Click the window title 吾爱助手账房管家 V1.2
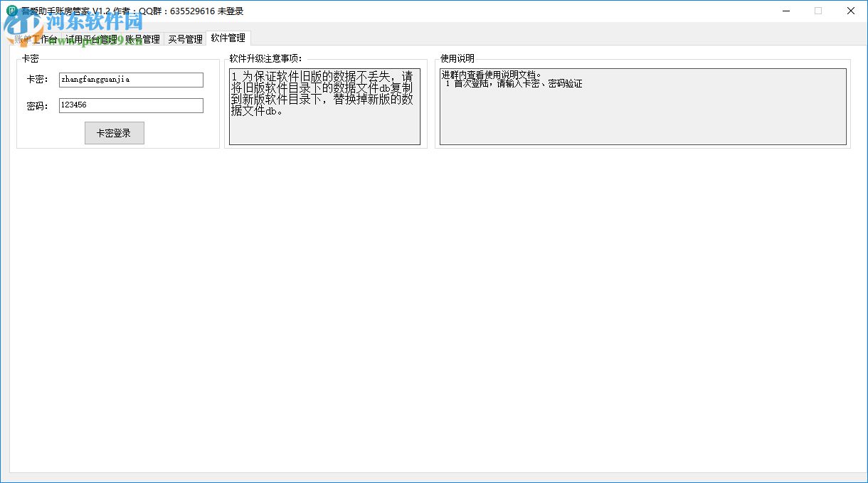Screen dimensions: 868x483 [x=64, y=11]
